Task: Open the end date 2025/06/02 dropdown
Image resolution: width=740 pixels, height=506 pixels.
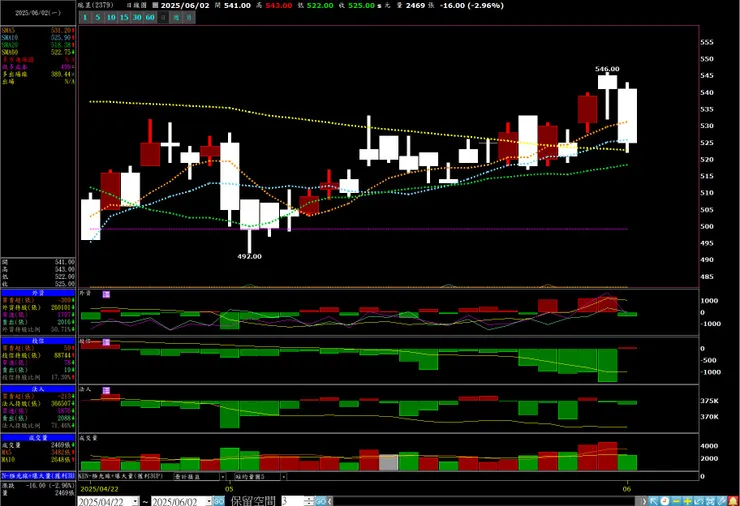Action: click(x=208, y=501)
